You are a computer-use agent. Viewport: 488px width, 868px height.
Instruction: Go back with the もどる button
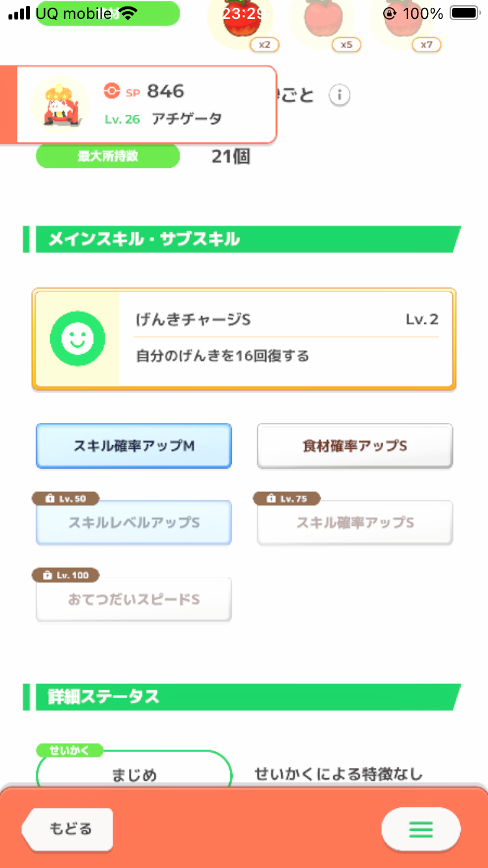tap(68, 829)
